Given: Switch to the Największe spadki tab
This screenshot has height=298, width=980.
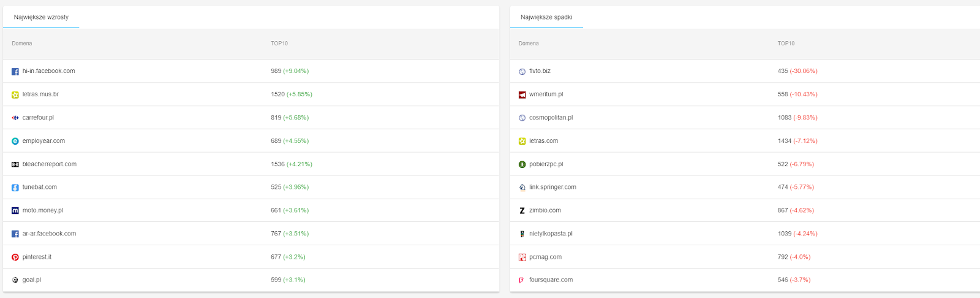Looking at the screenshot, I should click(546, 17).
